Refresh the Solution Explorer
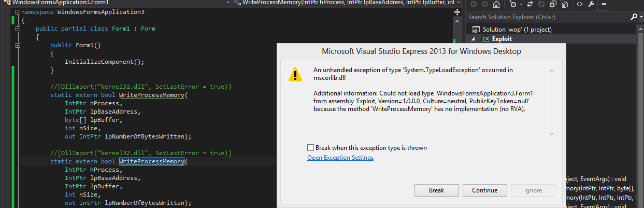Screen dimensions: 644x208 pos(541,4)
